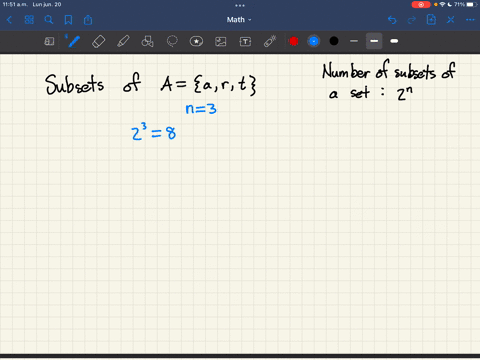Select the Image insert tool
Screen dimensions: 480x360
click(x=221, y=41)
